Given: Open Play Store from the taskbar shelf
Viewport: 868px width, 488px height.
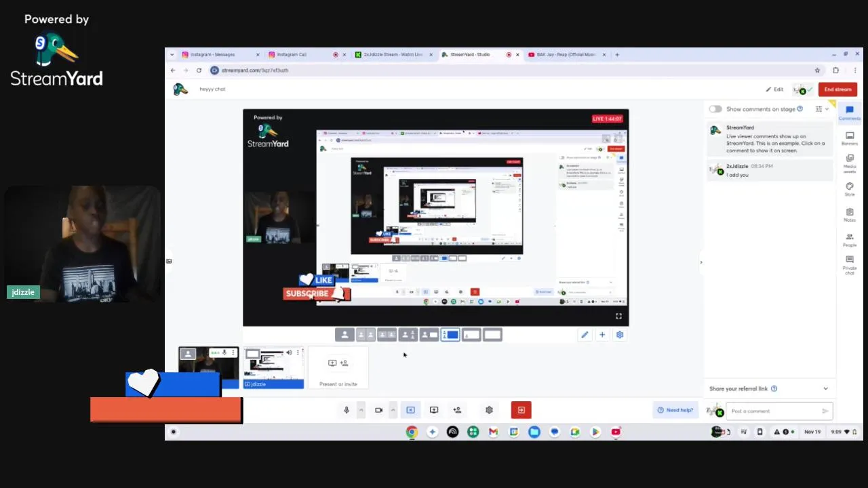Looking at the screenshot, I should (x=595, y=432).
